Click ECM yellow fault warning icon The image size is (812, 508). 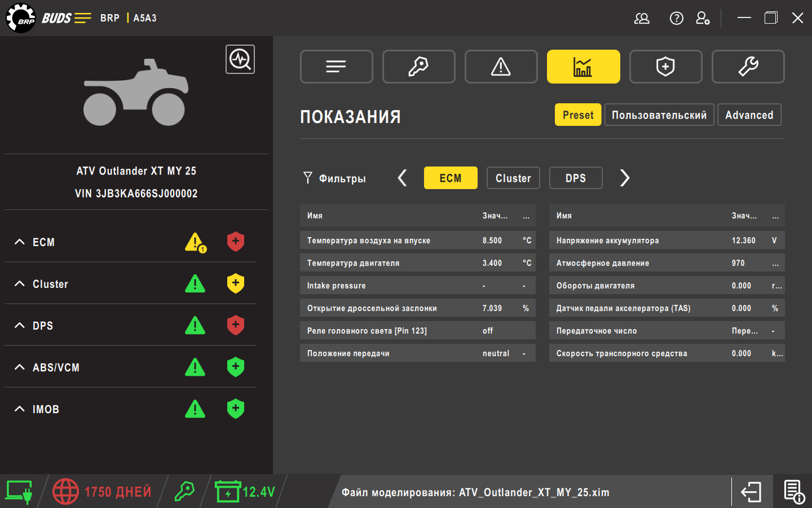pyautogui.click(x=196, y=242)
